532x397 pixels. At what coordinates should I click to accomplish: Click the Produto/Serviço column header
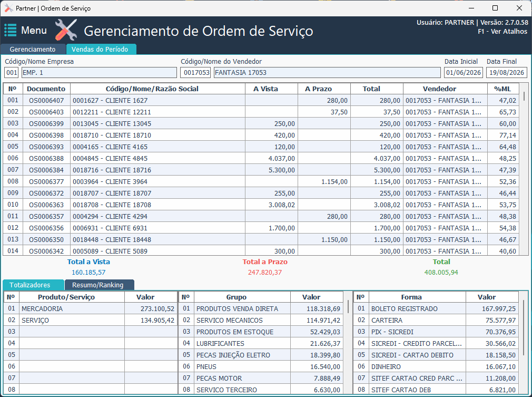coord(72,297)
